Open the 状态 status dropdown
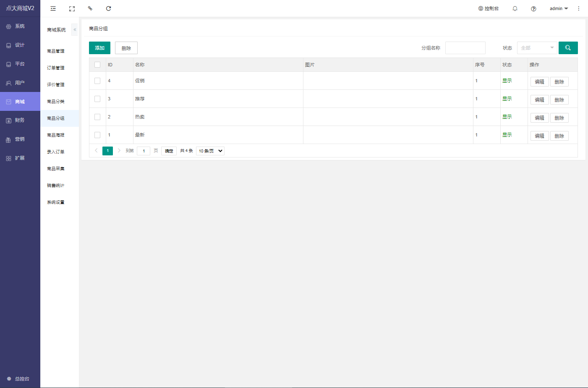 point(537,48)
